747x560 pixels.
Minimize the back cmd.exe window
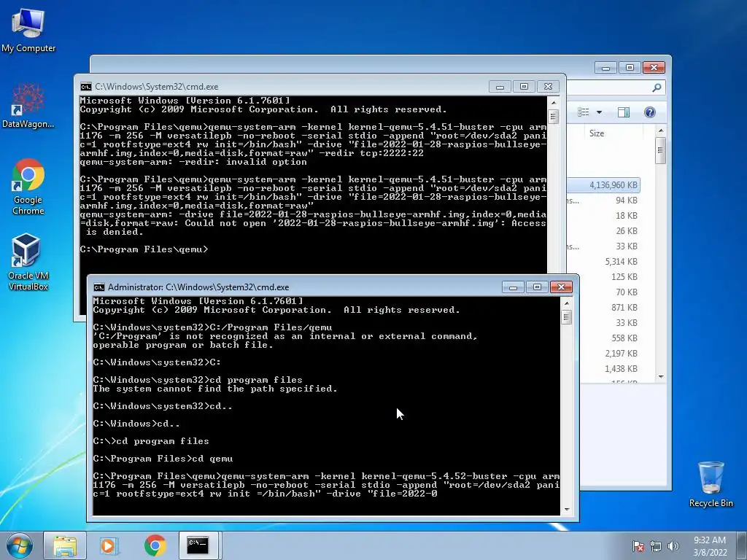[500, 87]
